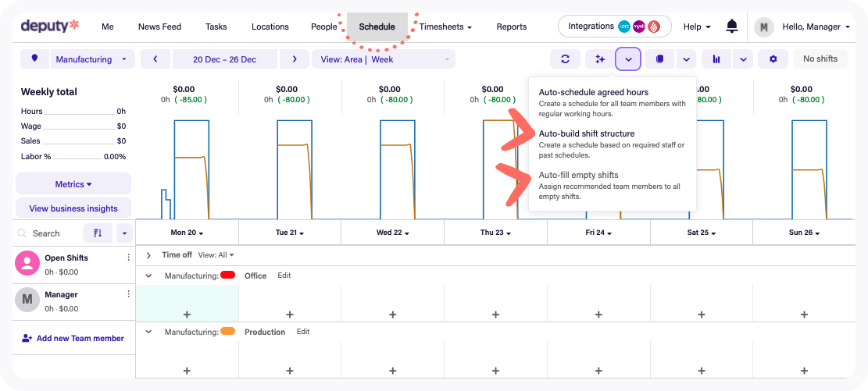Click View business insights button
Screen dimensions: 868x391
pyautogui.click(x=73, y=208)
